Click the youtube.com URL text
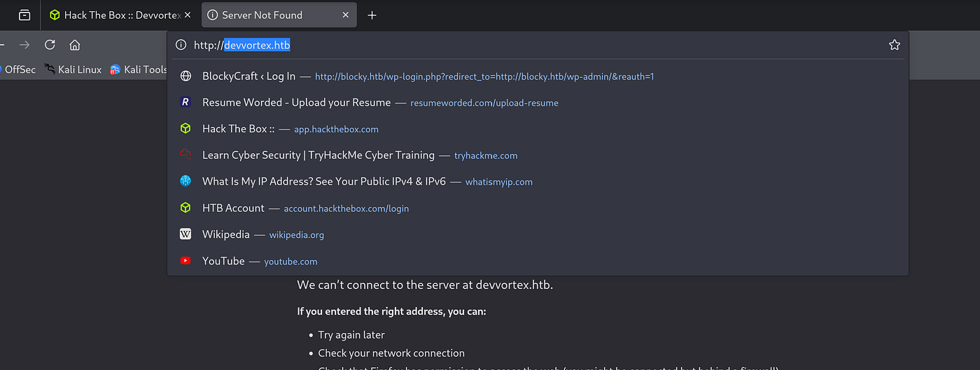Viewport: 980px width, 370px height. (x=290, y=262)
